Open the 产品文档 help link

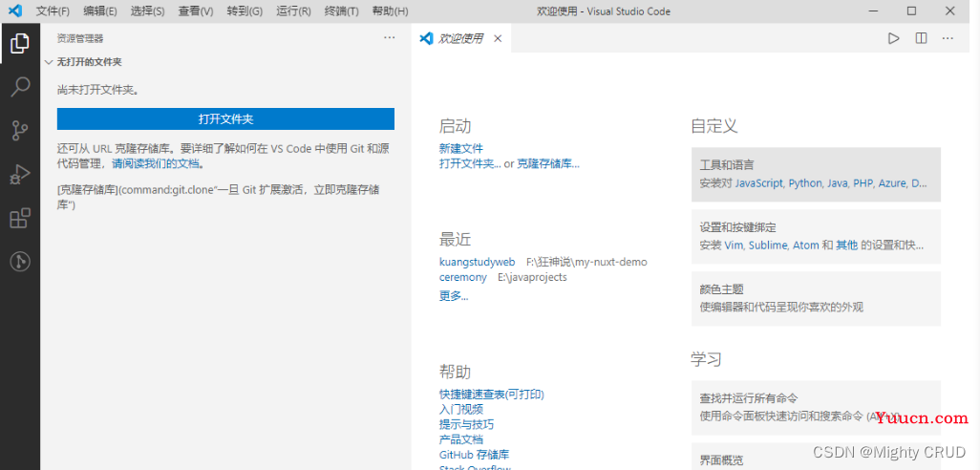(461, 439)
